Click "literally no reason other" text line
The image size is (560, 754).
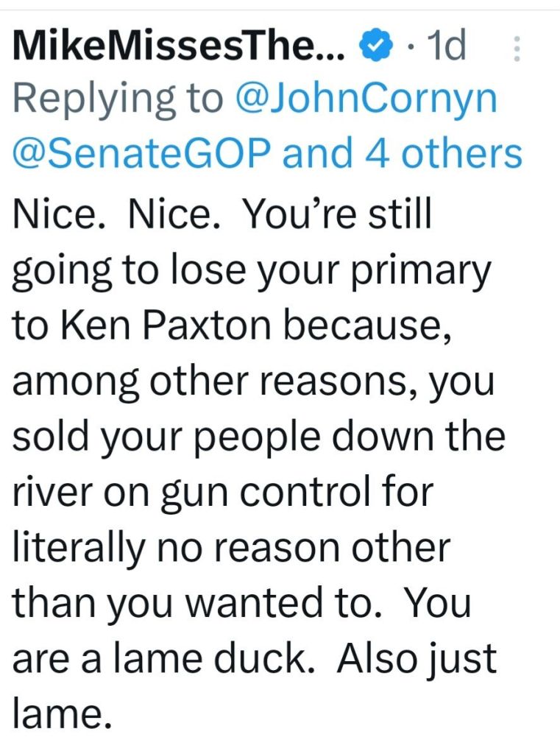[x=230, y=546]
